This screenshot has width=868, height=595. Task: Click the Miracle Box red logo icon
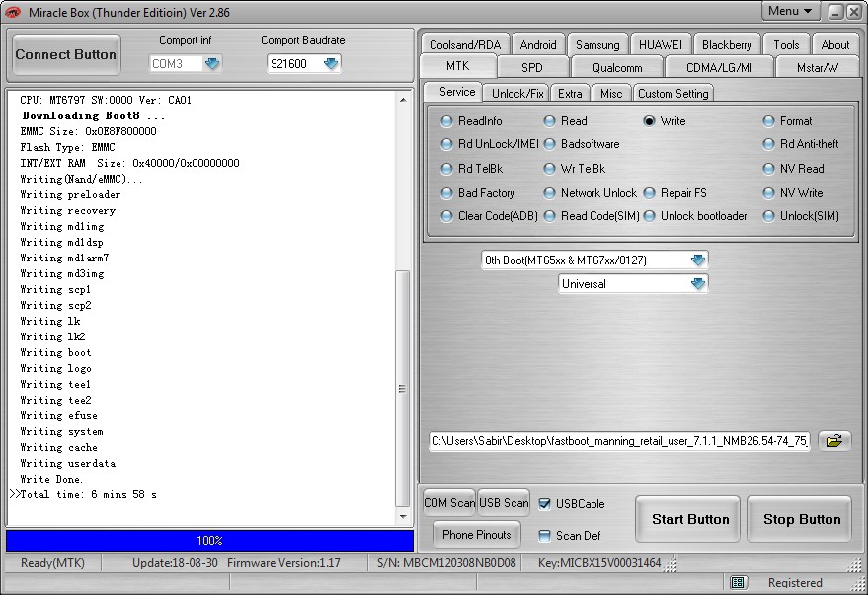coord(13,12)
